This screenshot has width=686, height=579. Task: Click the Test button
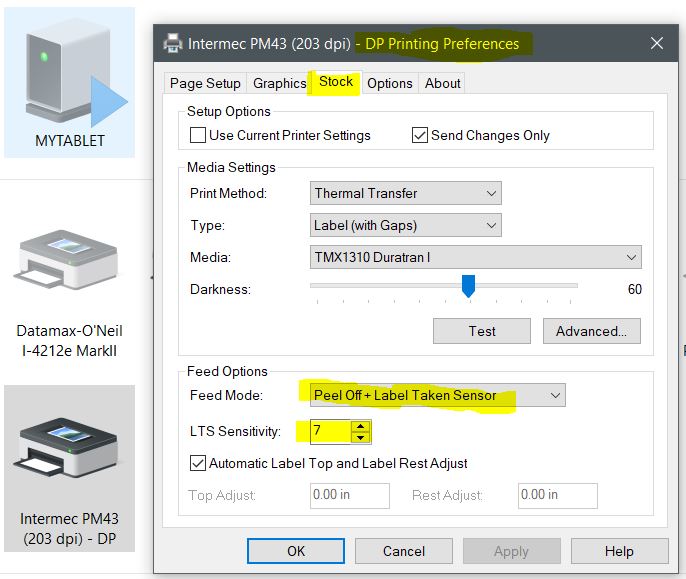point(482,331)
